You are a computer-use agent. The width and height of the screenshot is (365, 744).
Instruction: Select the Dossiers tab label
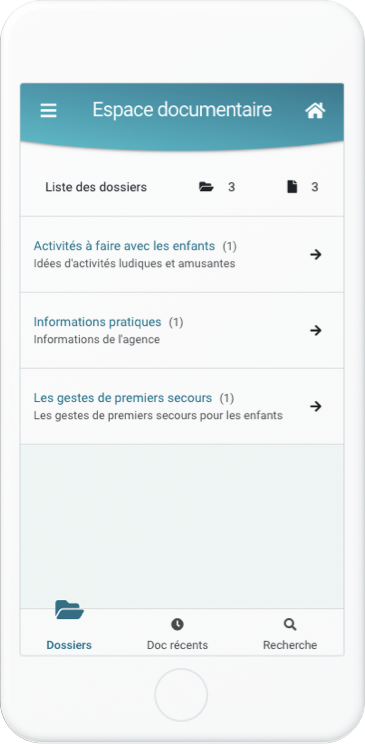[69, 645]
